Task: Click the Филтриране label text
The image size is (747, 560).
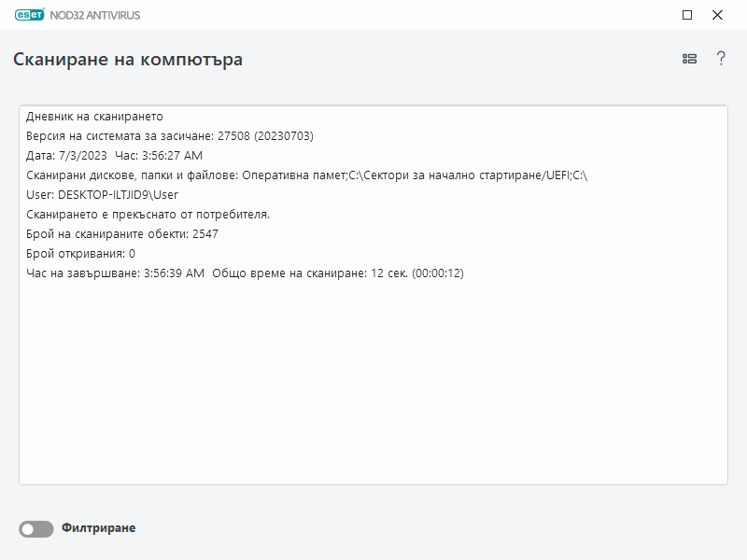Action: 98,528
